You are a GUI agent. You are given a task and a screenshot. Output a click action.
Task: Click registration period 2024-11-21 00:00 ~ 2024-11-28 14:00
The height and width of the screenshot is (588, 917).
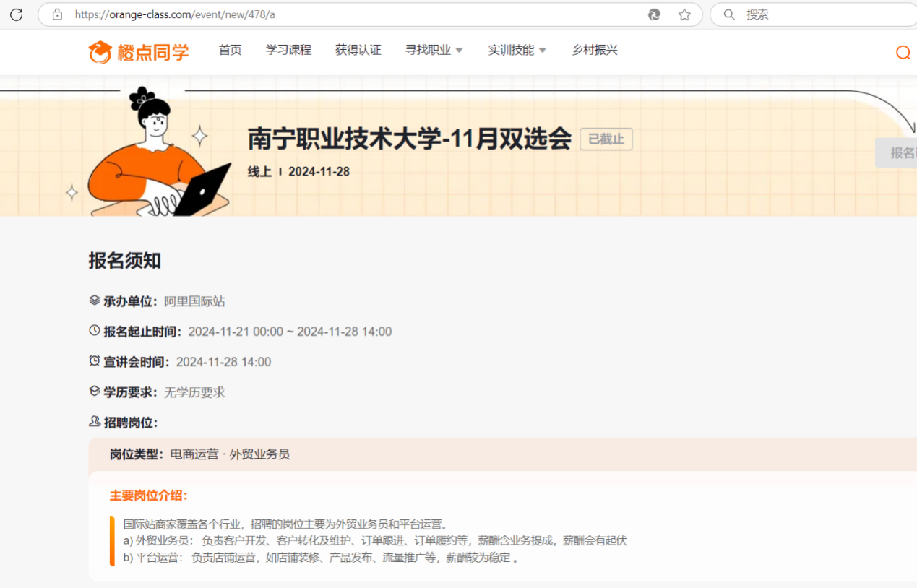pyautogui.click(x=290, y=332)
